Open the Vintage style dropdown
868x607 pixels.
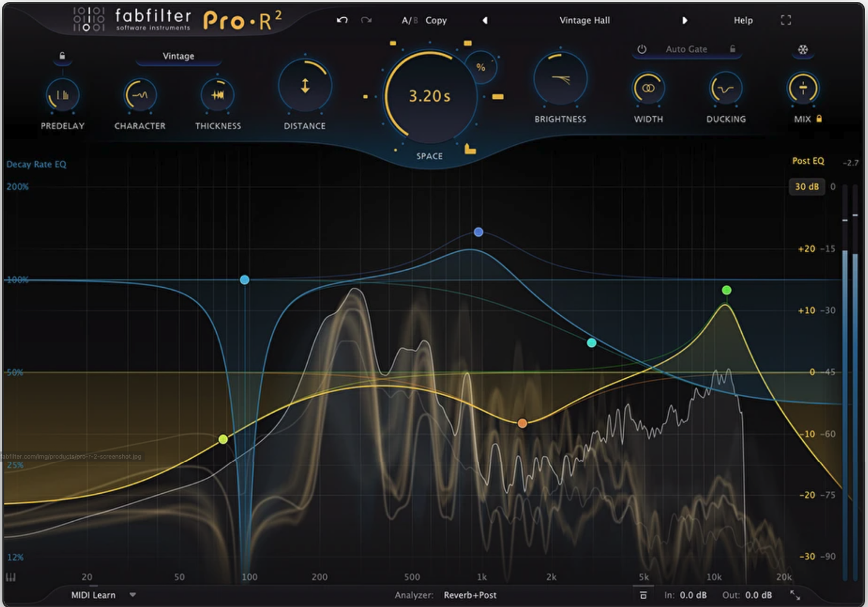point(179,56)
